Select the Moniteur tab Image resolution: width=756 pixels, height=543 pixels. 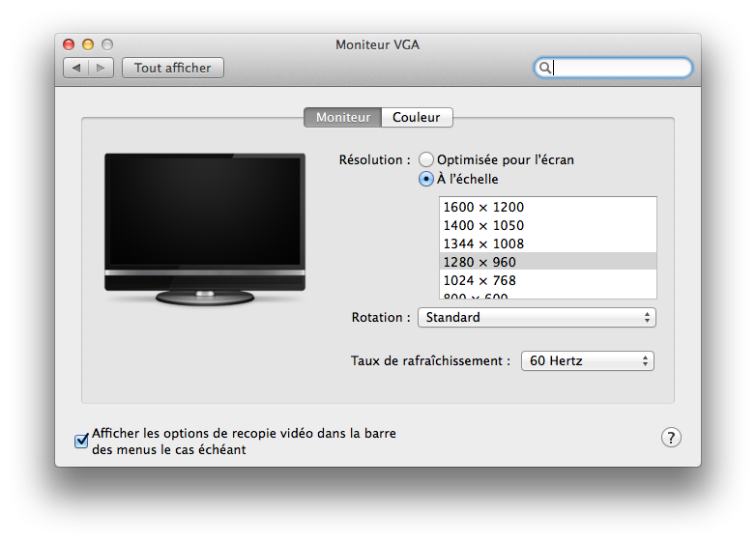click(343, 117)
